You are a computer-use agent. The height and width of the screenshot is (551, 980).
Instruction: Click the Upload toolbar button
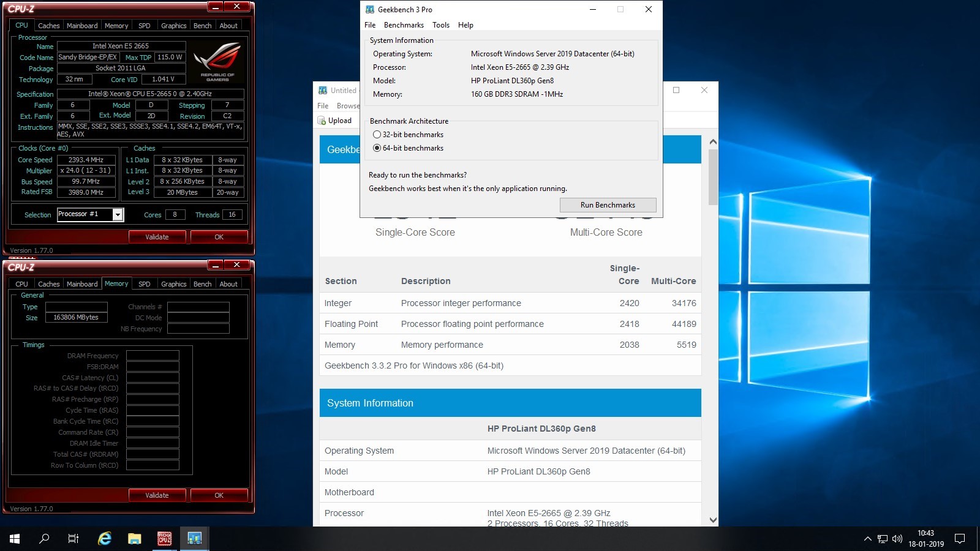click(334, 121)
